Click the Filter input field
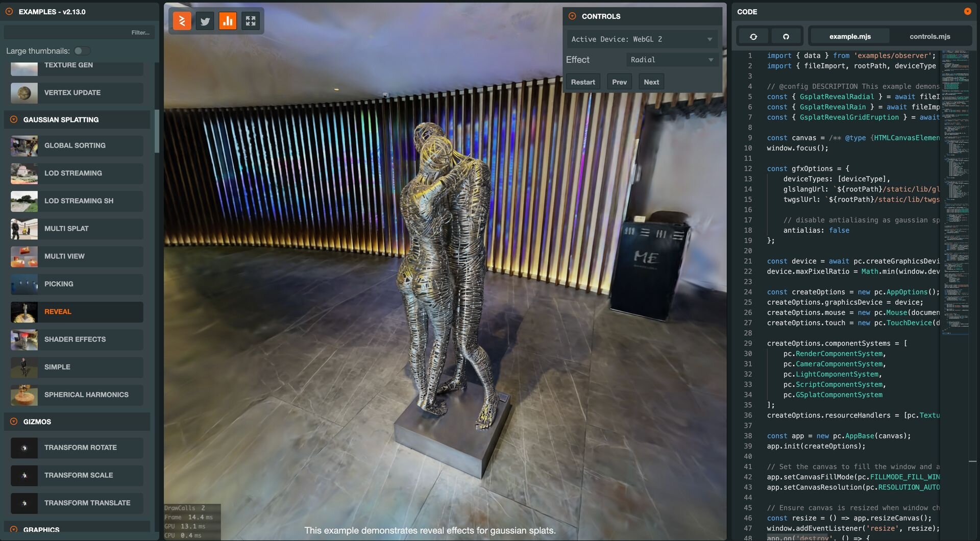This screenshot has width=980, height=541. click(x=79, y=33)
